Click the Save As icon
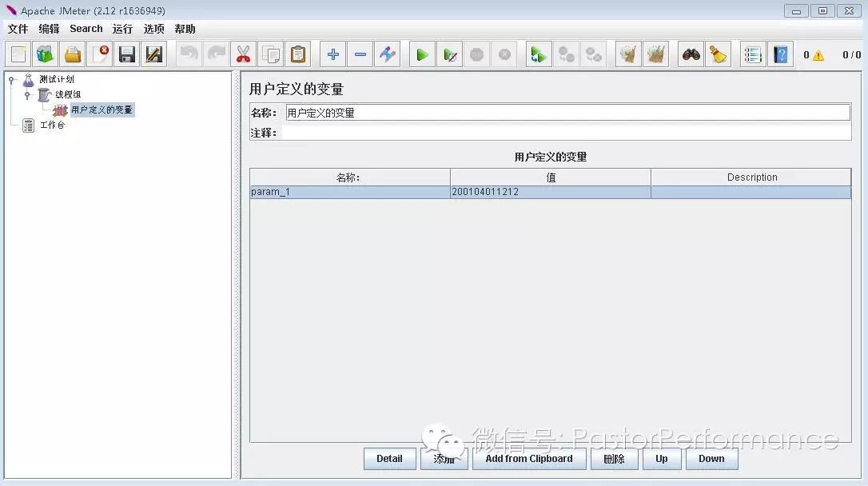Screen dimensions: 868x486 [154, 54]
